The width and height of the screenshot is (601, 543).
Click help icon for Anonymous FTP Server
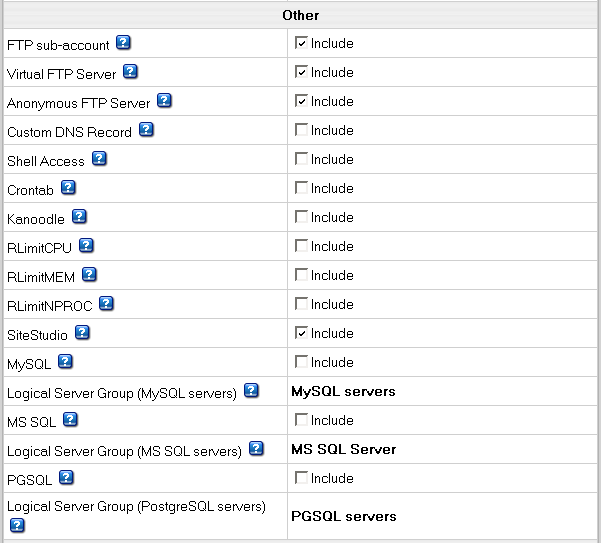coord(164,100)
